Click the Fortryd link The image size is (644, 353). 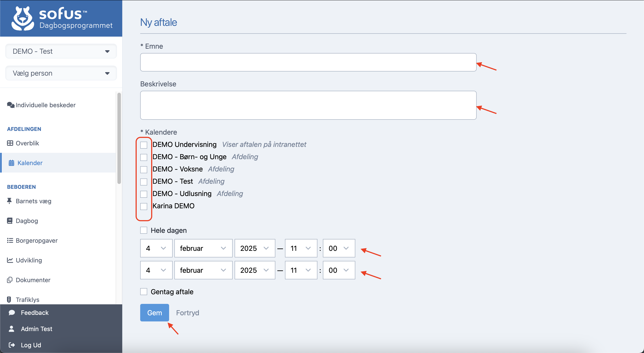[x=188, y=313]
